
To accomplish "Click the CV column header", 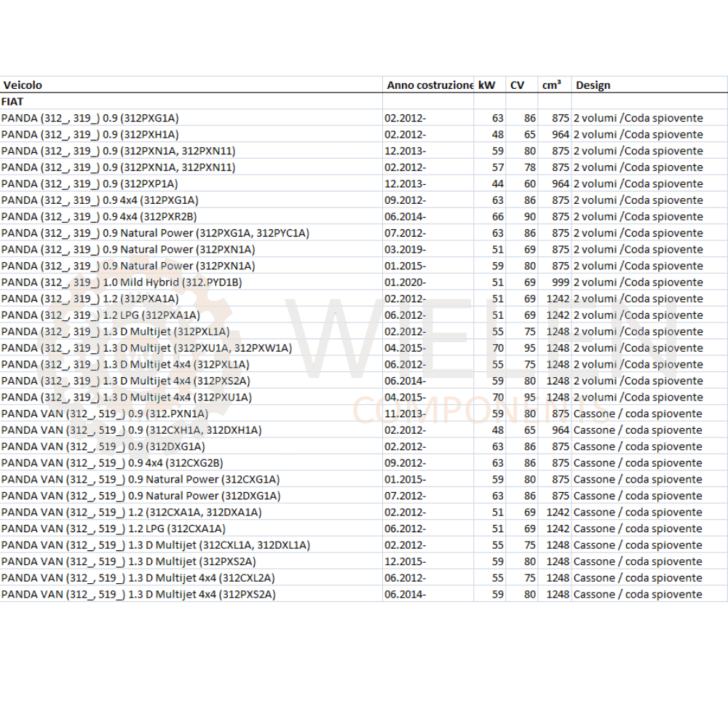I will (x=522, y=85).
